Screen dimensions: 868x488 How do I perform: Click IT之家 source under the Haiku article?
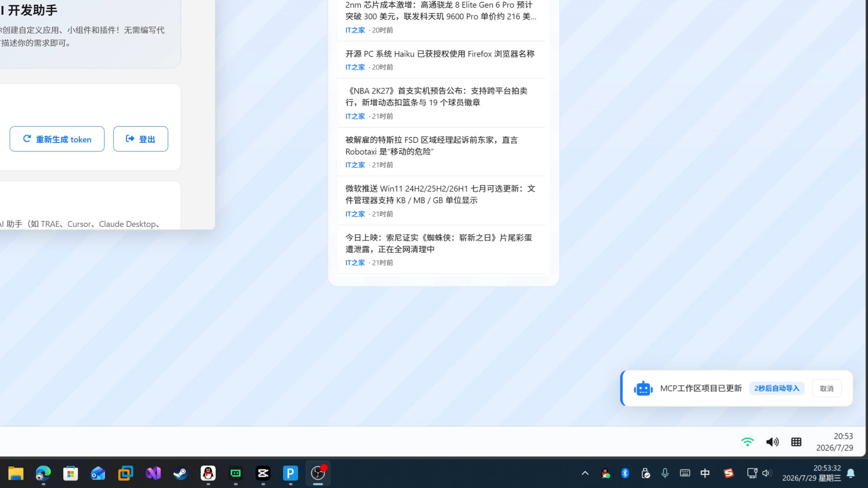point(355,67)
